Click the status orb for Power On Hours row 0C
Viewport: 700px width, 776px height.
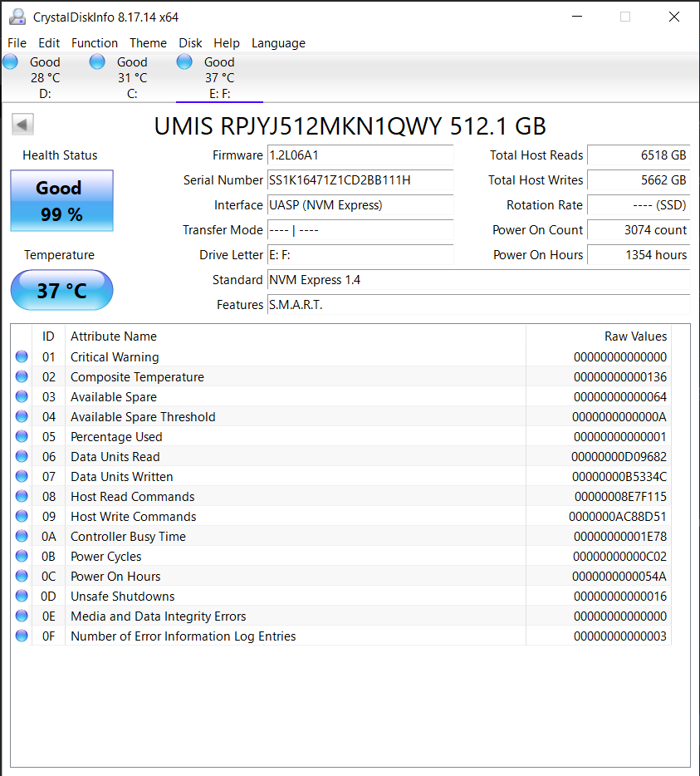pos(22,576)
